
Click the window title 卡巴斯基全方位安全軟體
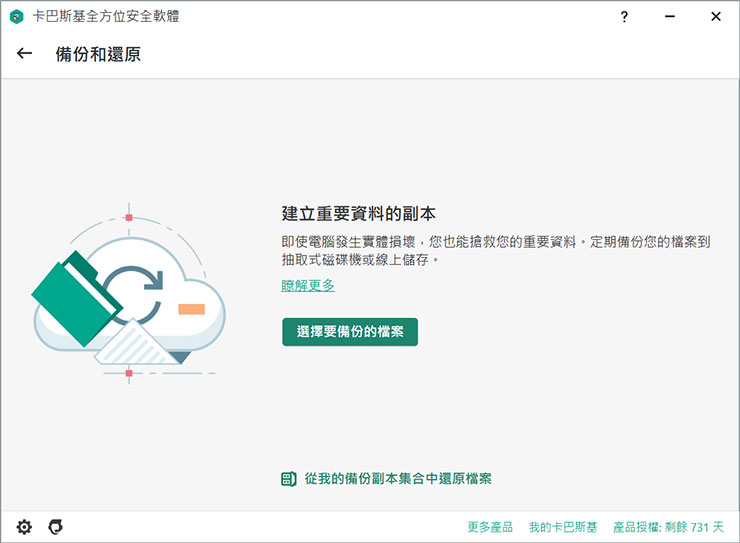tap(106, 17)
